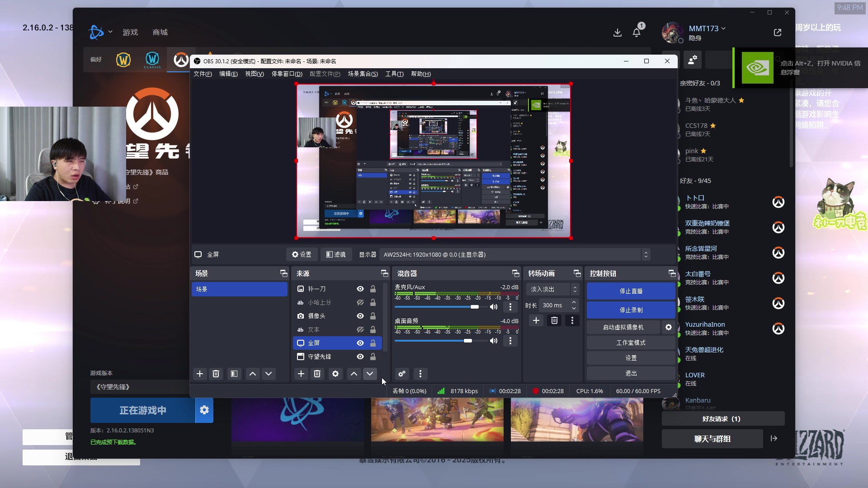Open 《守望先锋》 game version selector

tap(140, 387)
